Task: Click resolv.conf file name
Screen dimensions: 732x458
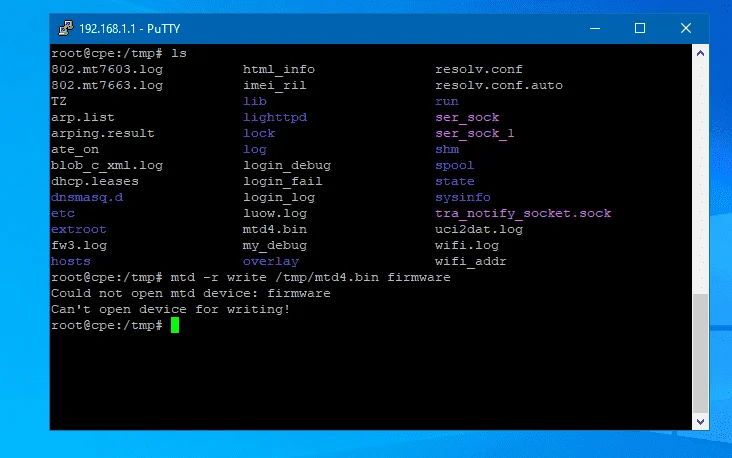Action: pyautogui.click(x=479, y=70)
